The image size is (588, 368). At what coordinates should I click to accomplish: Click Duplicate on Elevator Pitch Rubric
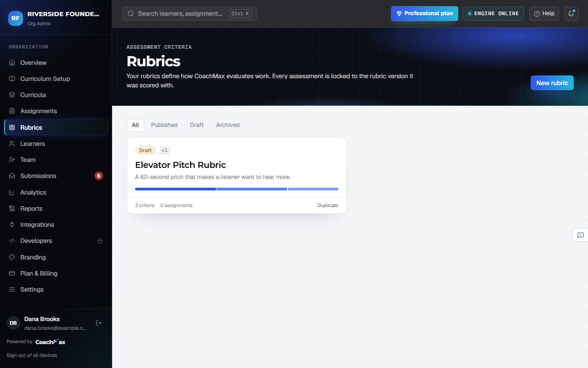(x=328, y=205)
